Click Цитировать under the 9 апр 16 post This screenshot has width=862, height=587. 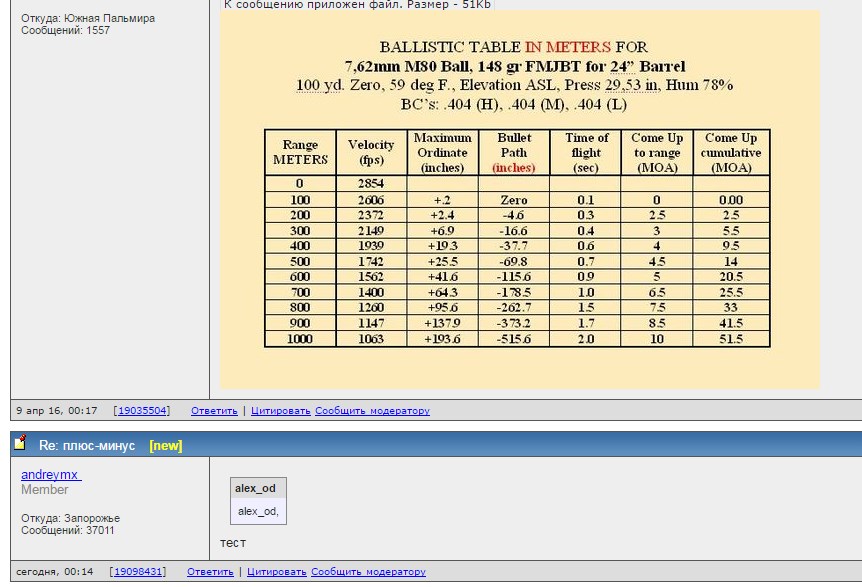click(x=280, y=411)
